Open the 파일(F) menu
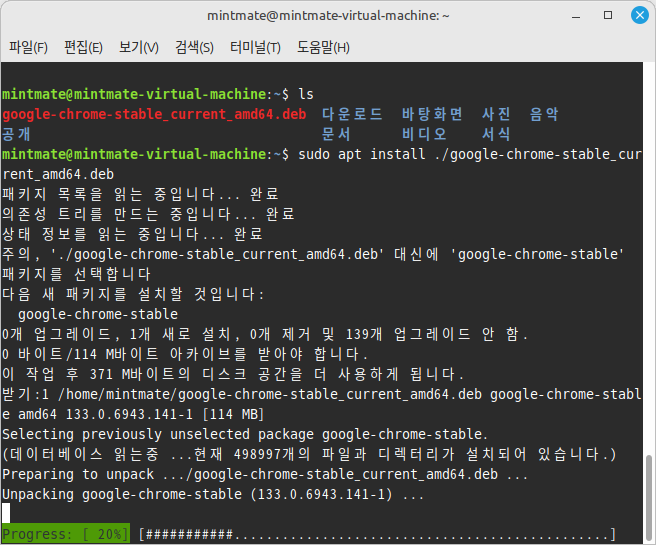Image resolution: width=656 pixels, height=545 pixels. 28,47
